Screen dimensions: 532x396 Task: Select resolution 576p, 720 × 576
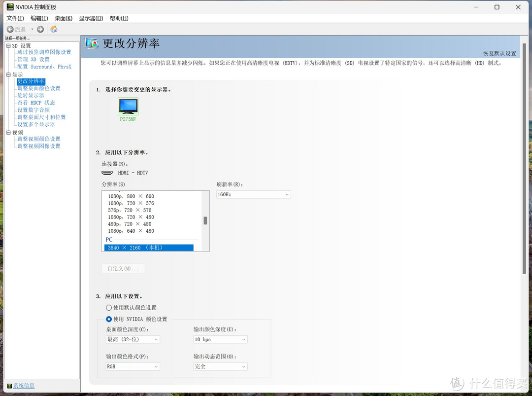pyautogui.click(x=130, y=210)
